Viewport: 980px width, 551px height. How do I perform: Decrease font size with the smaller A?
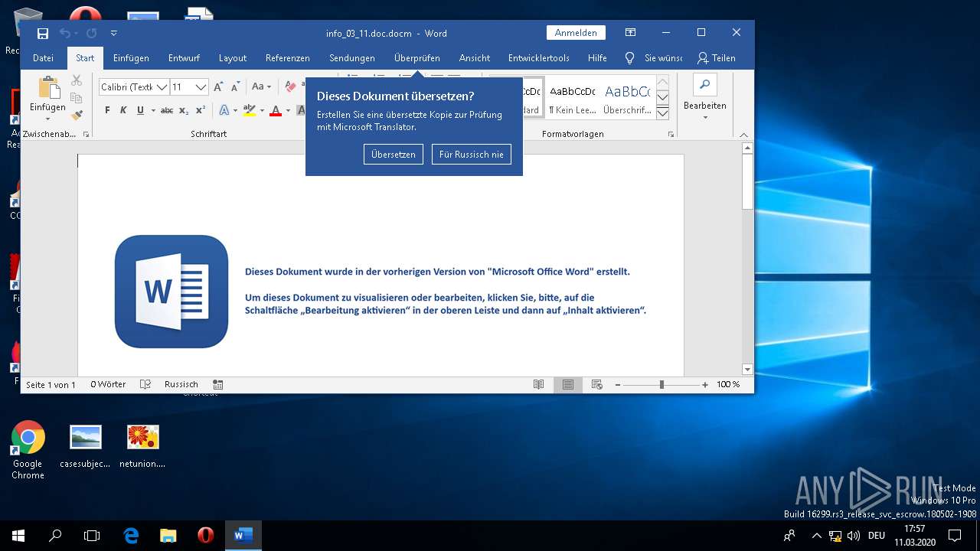coord(236,87)
